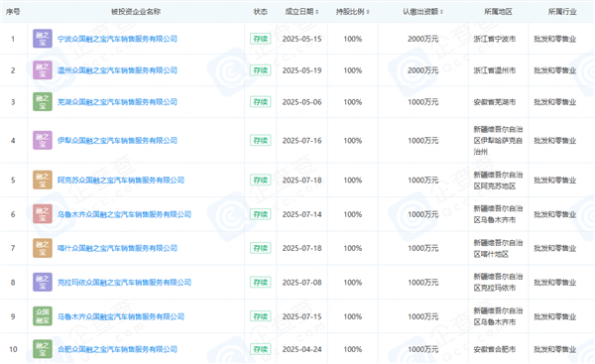Click 浙江省宁波市 region cell
This screenshot has height=364, width=595.
pyautogui.click(x=495, y=39)
